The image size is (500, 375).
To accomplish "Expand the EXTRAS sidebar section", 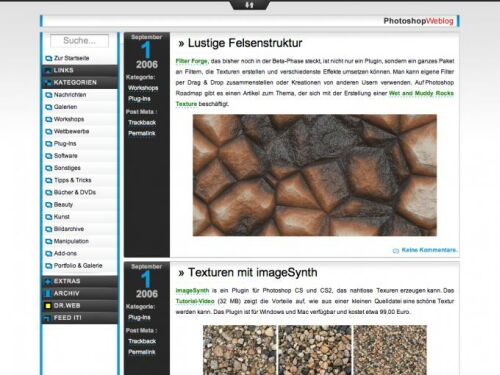I will (x=80, y=281).
